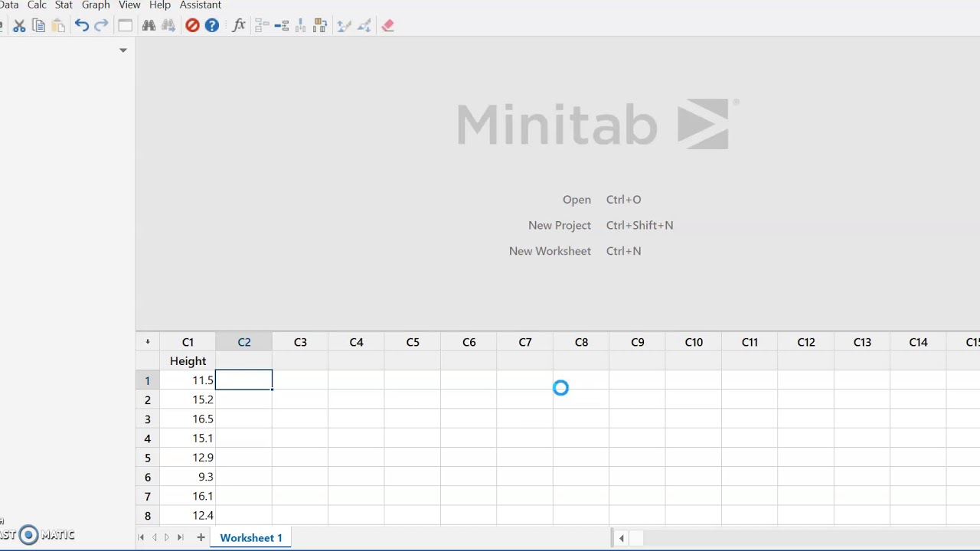Click the Height column name cell
The image size is (980, 551).
188,361
